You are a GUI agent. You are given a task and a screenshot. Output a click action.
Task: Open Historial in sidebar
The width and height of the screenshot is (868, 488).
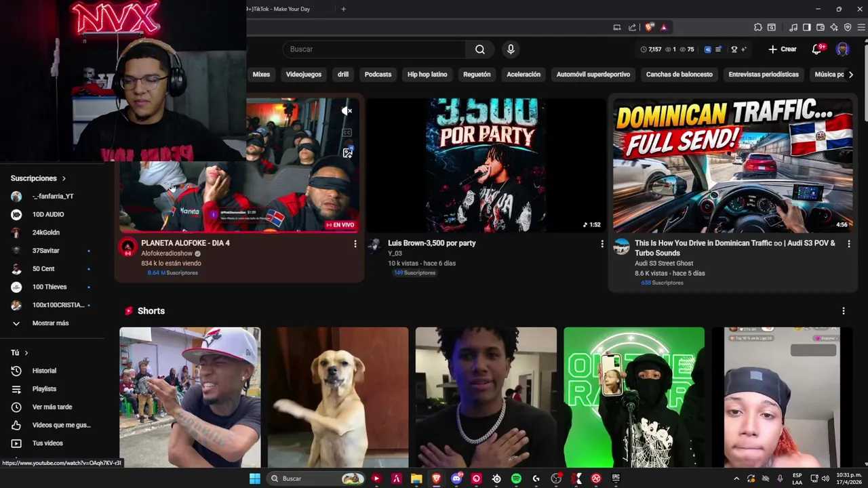click(x=44, y=371)
